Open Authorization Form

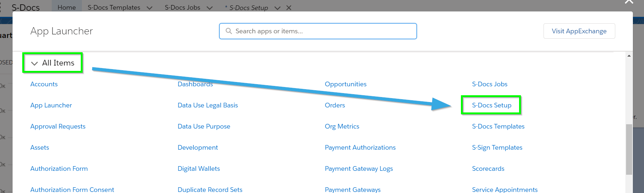pos(59,169)
